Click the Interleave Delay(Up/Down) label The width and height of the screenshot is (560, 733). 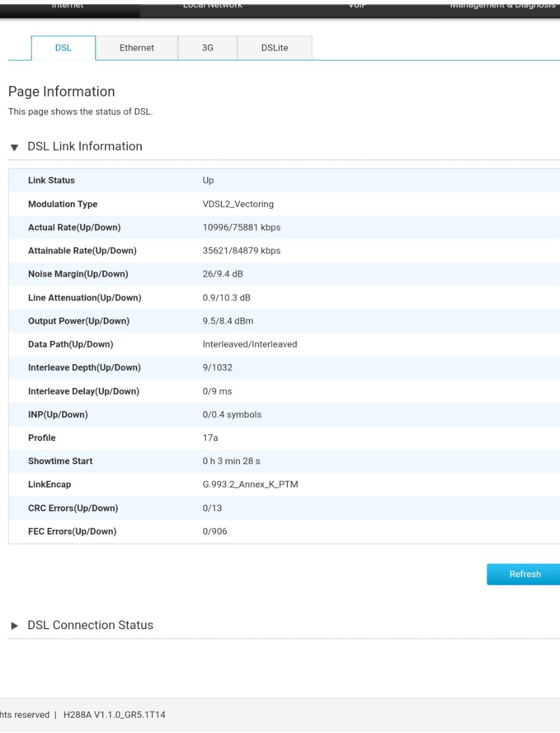[84, 391]
